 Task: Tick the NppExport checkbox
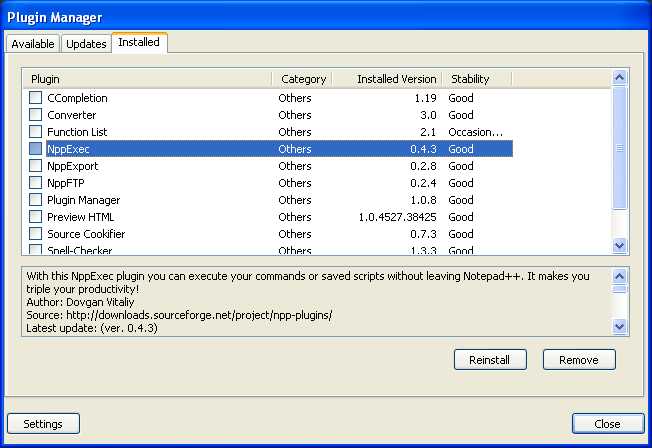(35, 166)
